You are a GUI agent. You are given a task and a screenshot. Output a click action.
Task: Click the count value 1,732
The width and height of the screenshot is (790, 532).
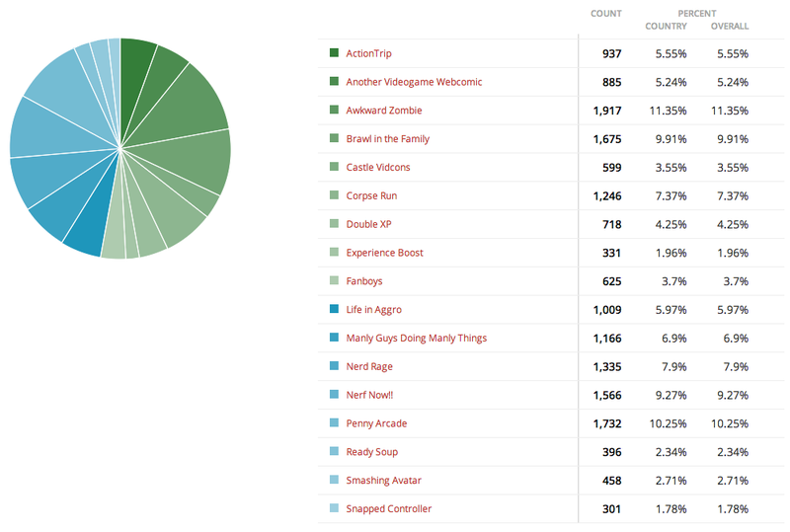point(607,423)
